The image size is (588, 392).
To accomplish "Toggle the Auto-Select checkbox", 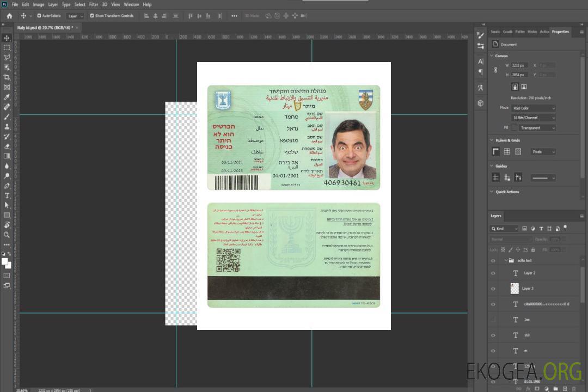I will 39,16.
